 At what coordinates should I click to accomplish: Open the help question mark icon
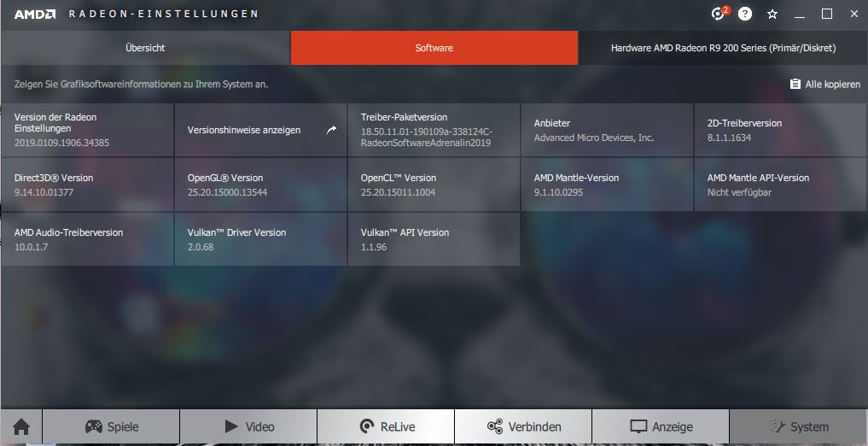point(745,14)
